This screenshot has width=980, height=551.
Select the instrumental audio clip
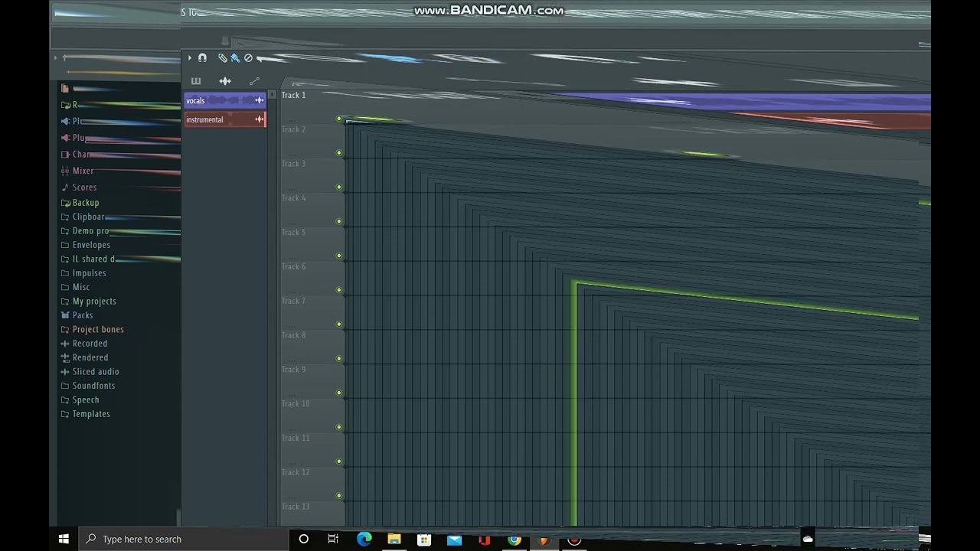[x=224, y=119]
